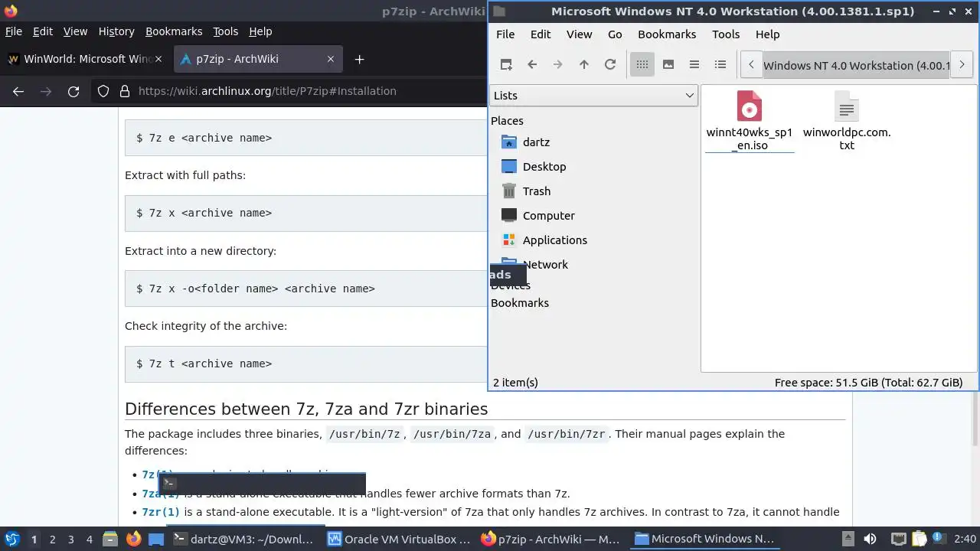Open file manager Bookmarks menu
The image size is (980, 551).
pyautogui.click(x=667, y=34)
